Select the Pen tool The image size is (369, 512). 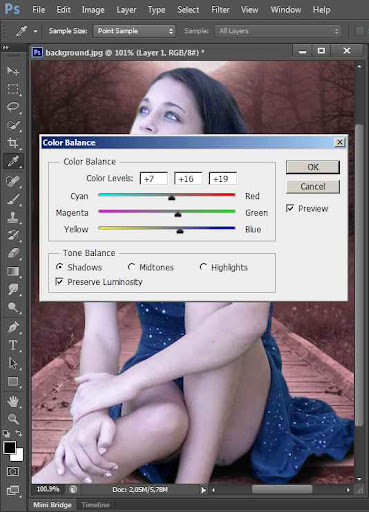[13, 327]
